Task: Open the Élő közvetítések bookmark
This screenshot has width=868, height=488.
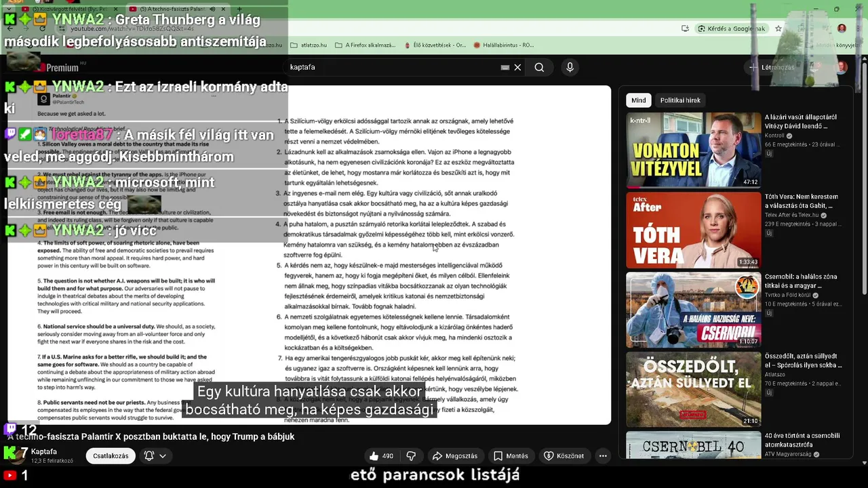Action: pyautogui.click(x=435, y=45)
